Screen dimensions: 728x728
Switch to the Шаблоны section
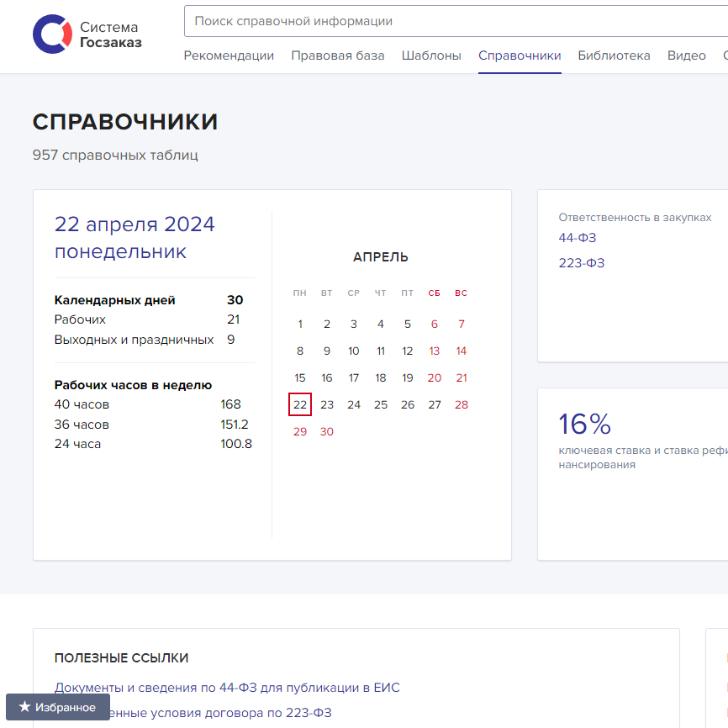pos(431,55)
